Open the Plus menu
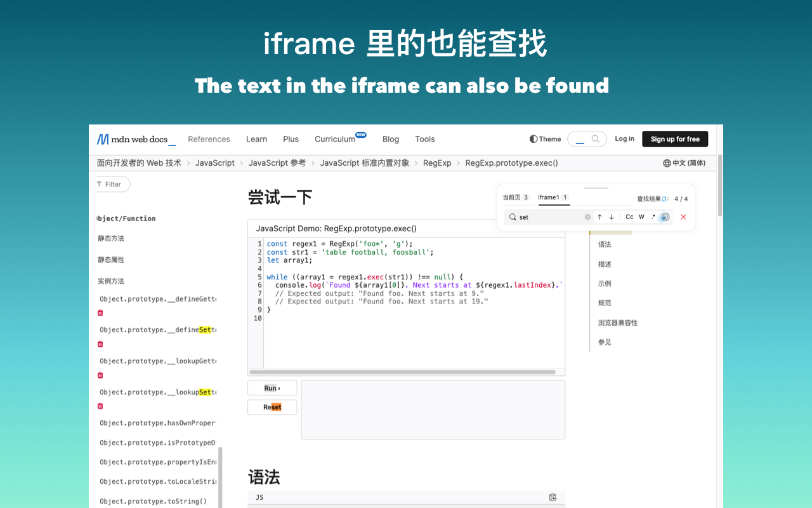812x508 pixels. (x=291, y=139)
